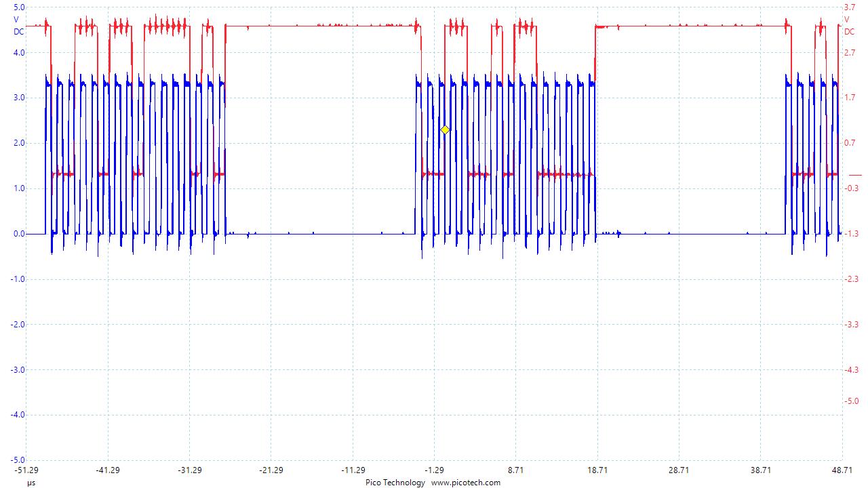The image size is (868, 488).
Task: Click the red axis value "3.7"
Action: 849,7
